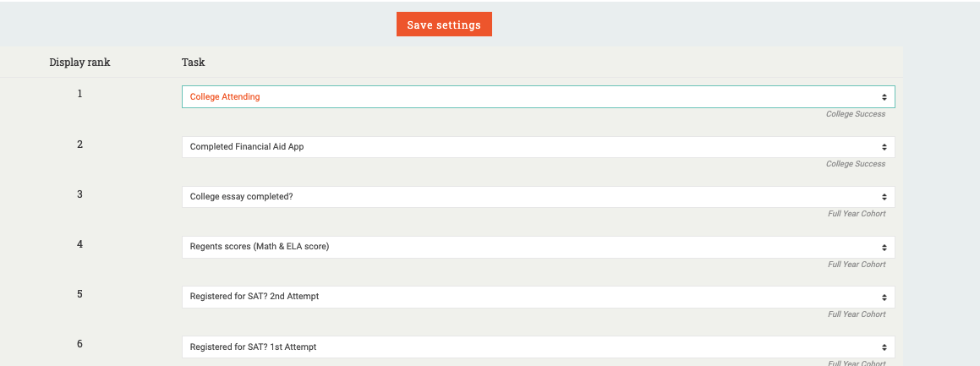Screen dimensions: 980x366
Task: Click the Task column header
Action: 194,63
